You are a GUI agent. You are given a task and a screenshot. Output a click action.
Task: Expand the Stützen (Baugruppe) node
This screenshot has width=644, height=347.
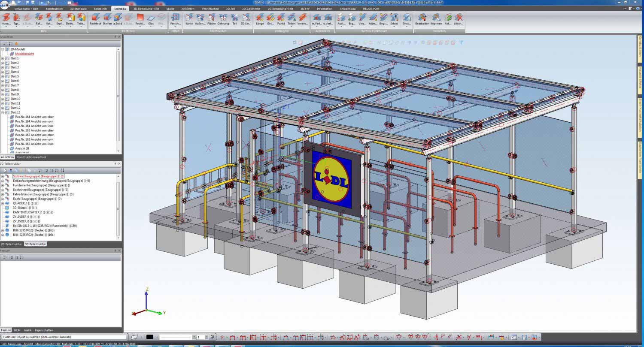click(3, 176)
